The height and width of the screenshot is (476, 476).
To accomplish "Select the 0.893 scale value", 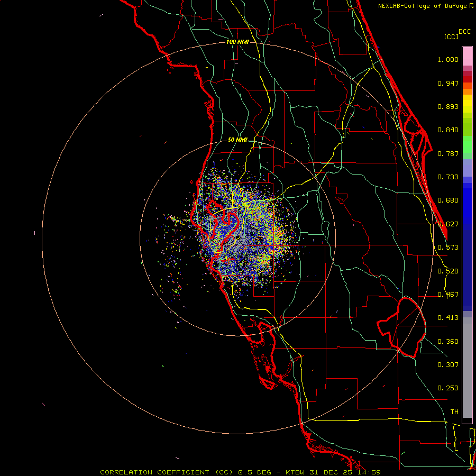I will coord(448,106).
